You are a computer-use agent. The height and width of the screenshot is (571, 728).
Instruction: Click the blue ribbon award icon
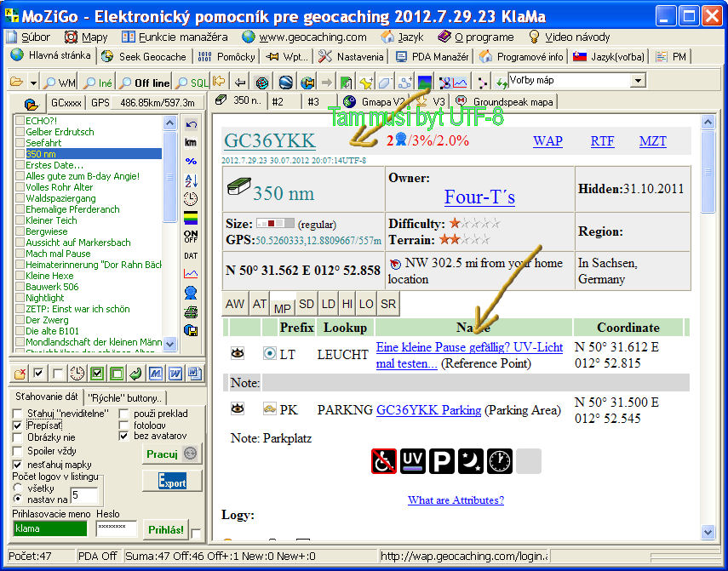[191, 293]
